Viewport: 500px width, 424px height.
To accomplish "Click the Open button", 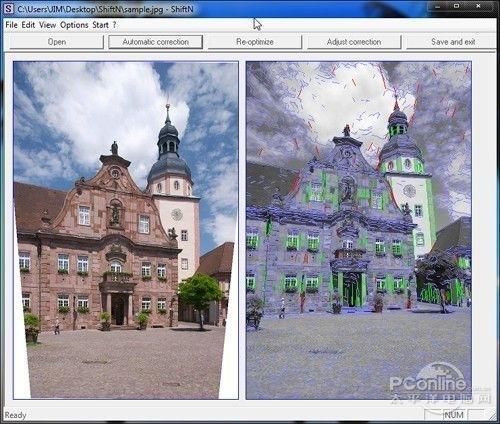I will (x=57, y=42).
